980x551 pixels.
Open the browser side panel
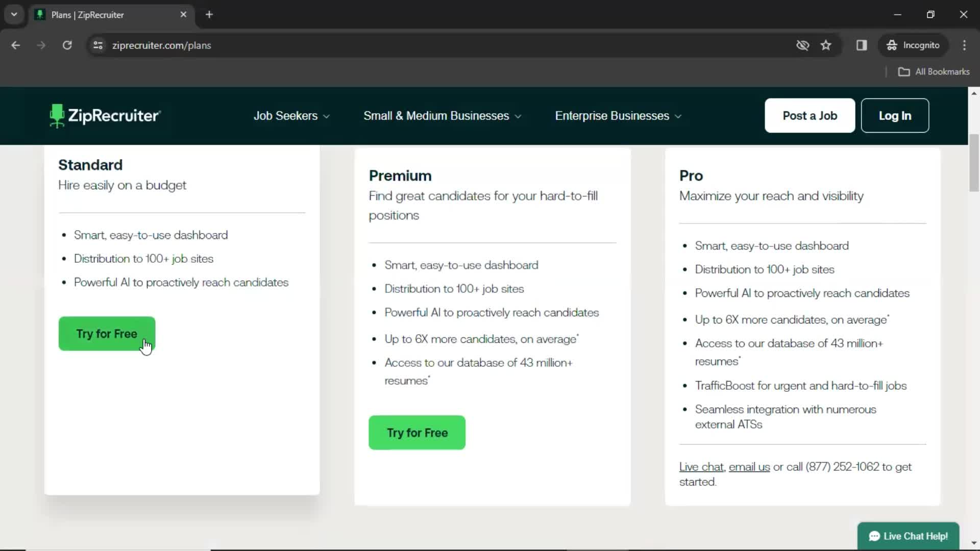862,45
